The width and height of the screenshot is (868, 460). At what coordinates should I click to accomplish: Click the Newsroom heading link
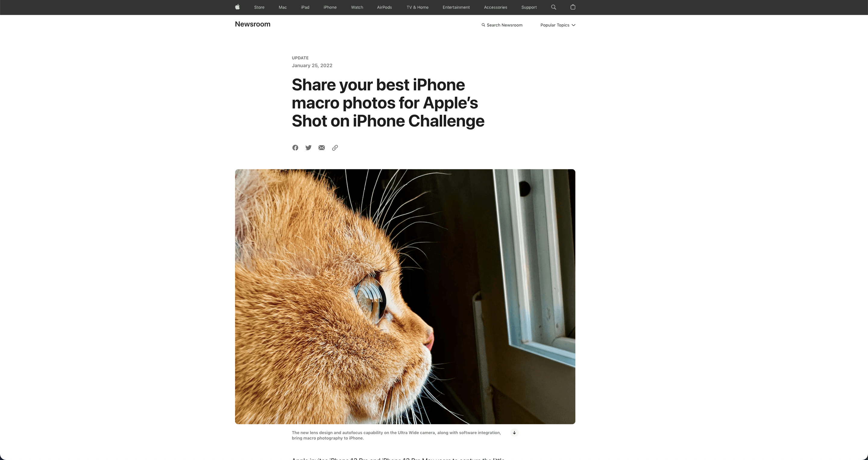click(x=253, y=24)
